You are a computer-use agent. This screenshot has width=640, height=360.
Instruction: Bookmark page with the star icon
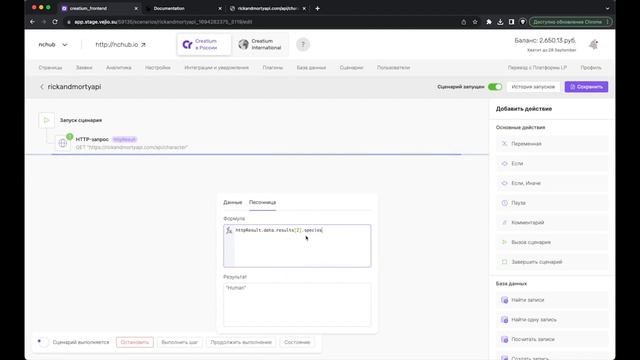tap(475, 22)
